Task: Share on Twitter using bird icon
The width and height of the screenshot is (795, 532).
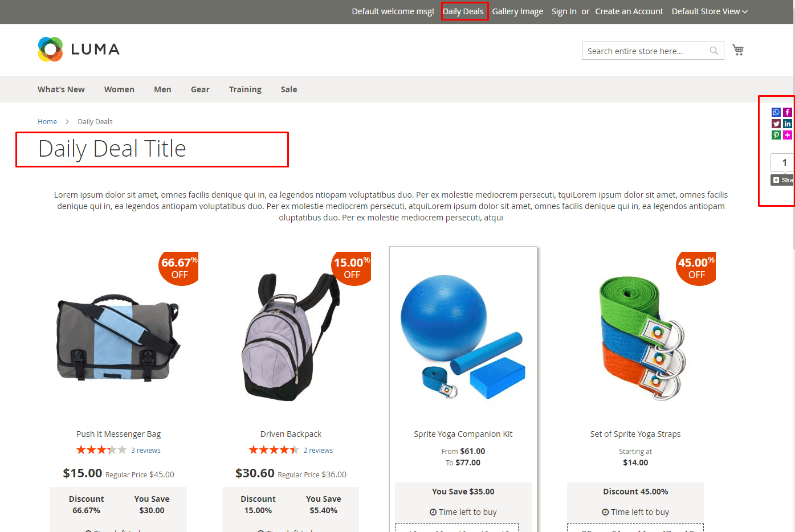Action: coord(776,124)
